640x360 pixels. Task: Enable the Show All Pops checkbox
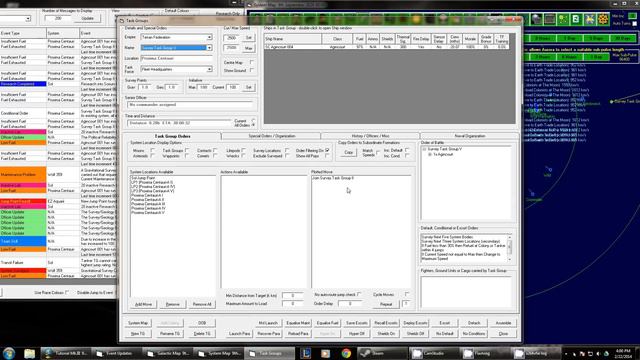point(327,156)
